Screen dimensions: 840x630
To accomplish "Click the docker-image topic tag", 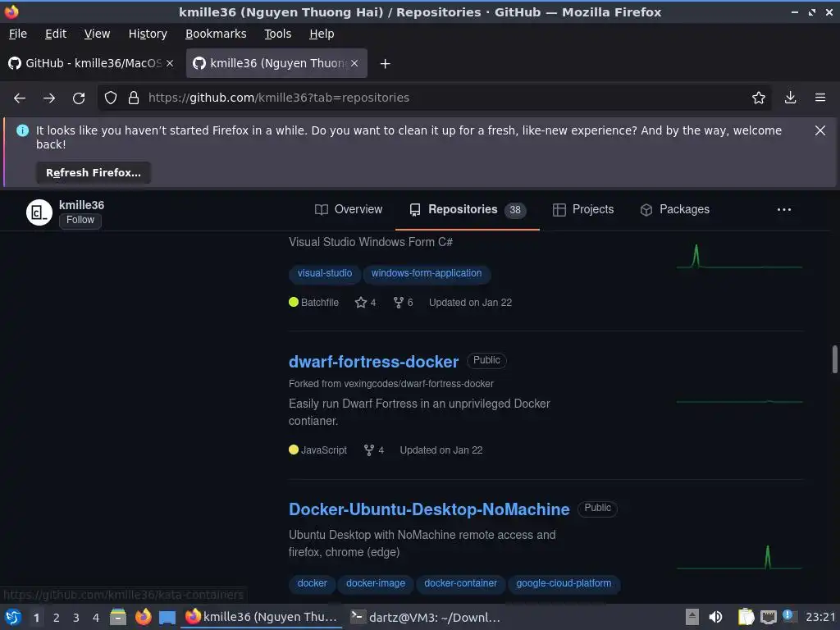I will (376, 583).
